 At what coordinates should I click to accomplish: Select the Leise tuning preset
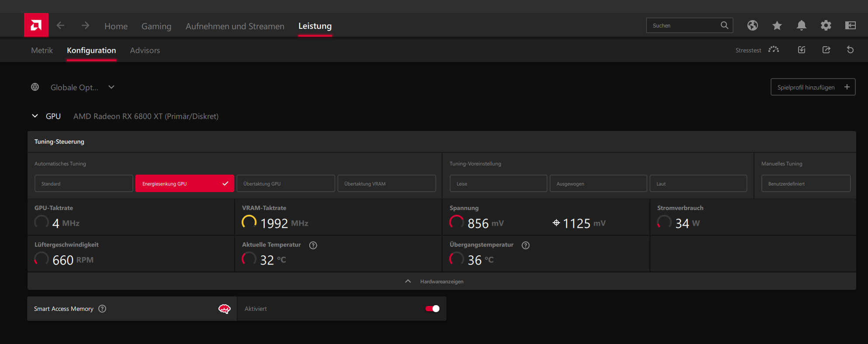click(498, 183)
